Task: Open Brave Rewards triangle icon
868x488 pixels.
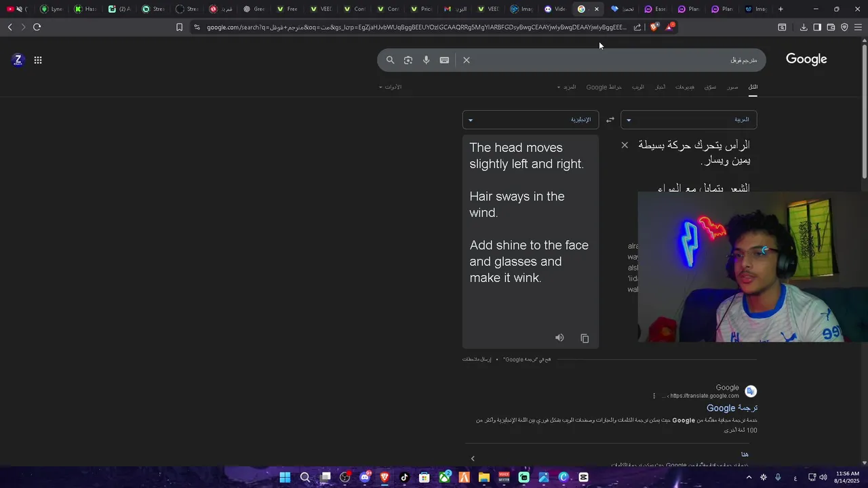Action: click(x=670, y=27)
